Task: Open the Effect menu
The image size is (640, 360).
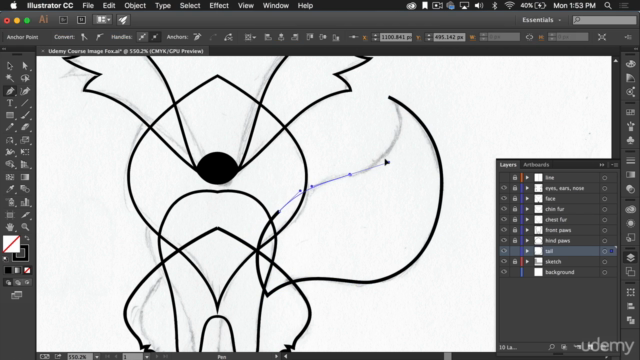Action: tap(219, 6)
